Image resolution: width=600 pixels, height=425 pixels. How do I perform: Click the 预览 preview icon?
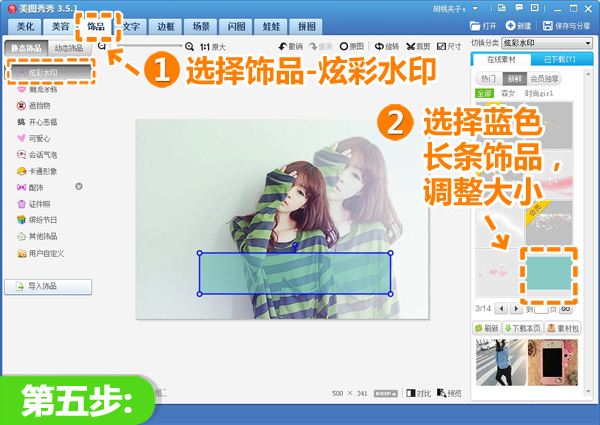(x=442, y=393)
